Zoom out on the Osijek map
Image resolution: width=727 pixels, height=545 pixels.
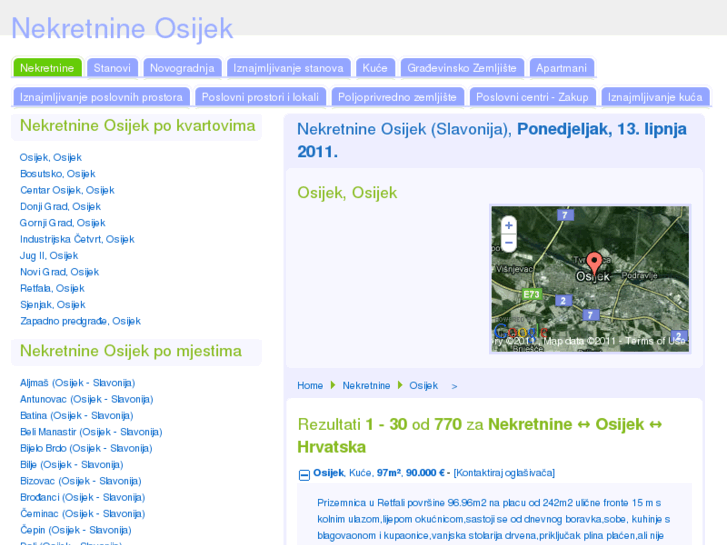[509, 243]
